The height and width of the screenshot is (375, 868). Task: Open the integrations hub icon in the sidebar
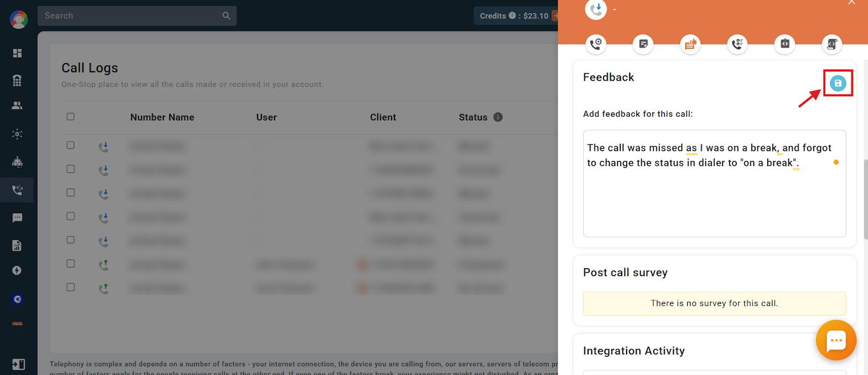point(17,134)
